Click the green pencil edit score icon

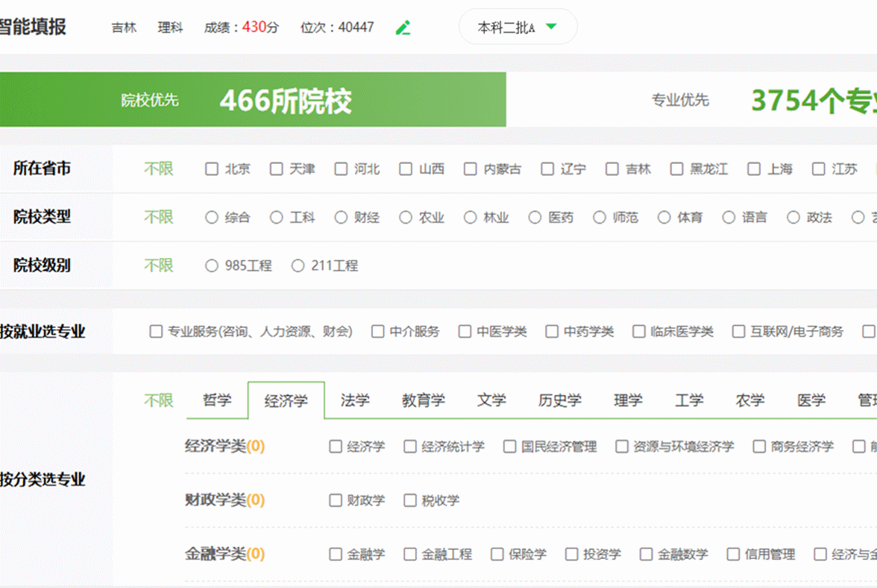pos(403,28)
